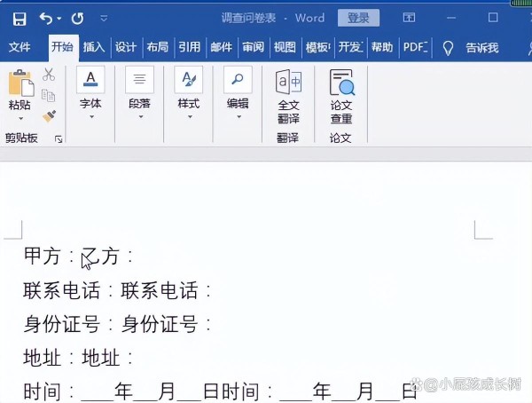The image size is (532, 403).
Task: Expand the 粘贴 paste options arrow
Action: (x=20, y=118)
